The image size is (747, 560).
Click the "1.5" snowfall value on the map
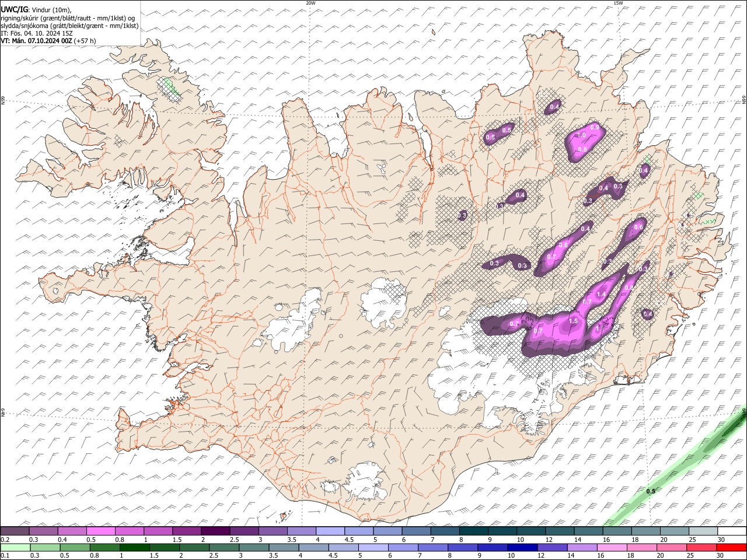573,321
